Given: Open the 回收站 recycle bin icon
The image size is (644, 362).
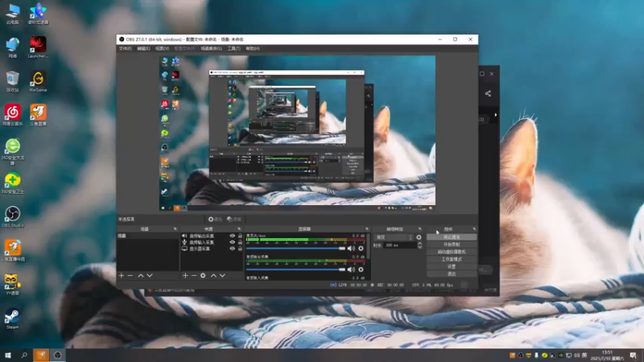Looking at the screenshot, I should (13, 81).
